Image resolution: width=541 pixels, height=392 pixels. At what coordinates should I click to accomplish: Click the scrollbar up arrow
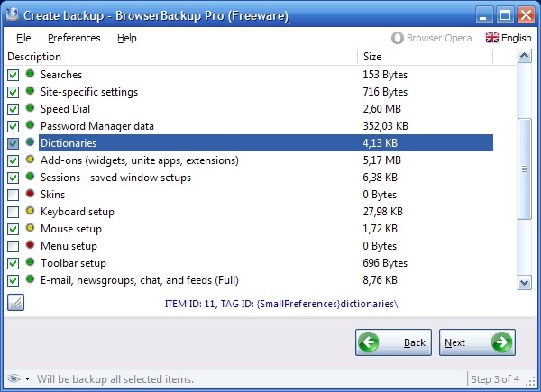click(x=525, y=56)
